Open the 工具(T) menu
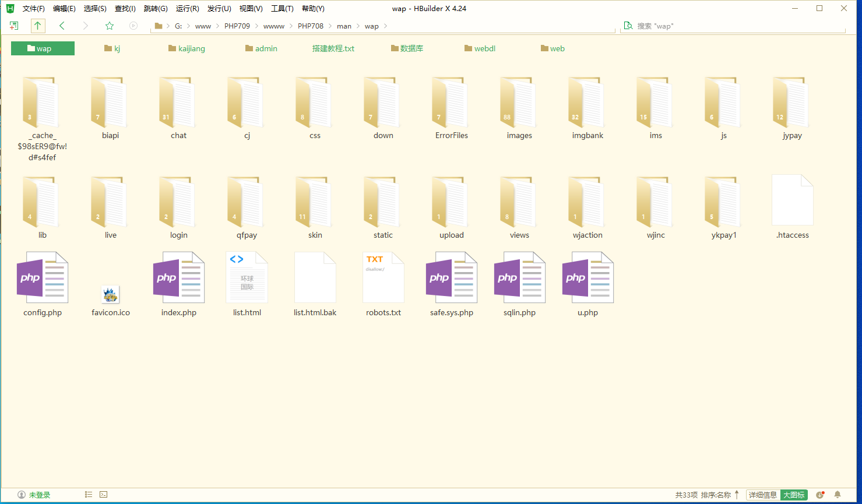 (x=282, y=9)
